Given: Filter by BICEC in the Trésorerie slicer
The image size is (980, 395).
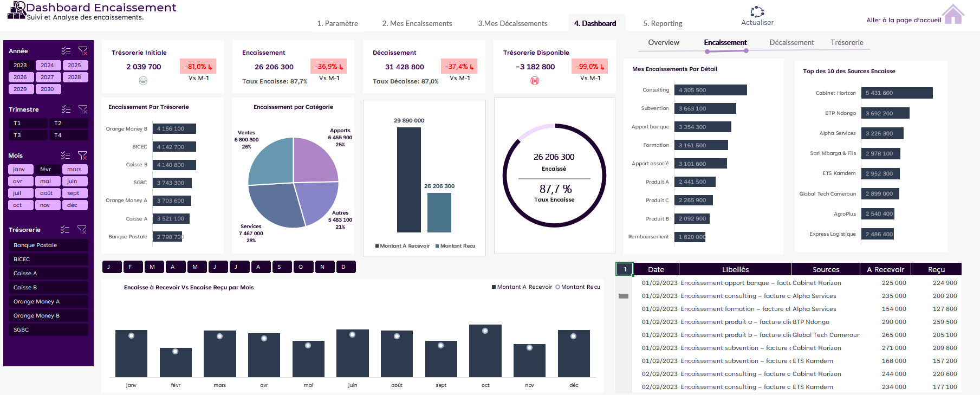Looking at the screenshot, I should point(48,259).
